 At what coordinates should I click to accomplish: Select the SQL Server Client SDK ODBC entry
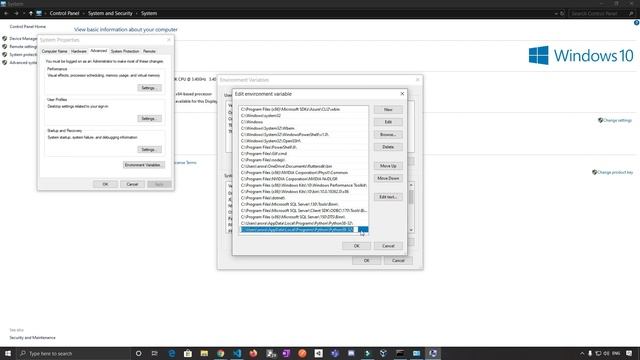[x=304, y=211]
